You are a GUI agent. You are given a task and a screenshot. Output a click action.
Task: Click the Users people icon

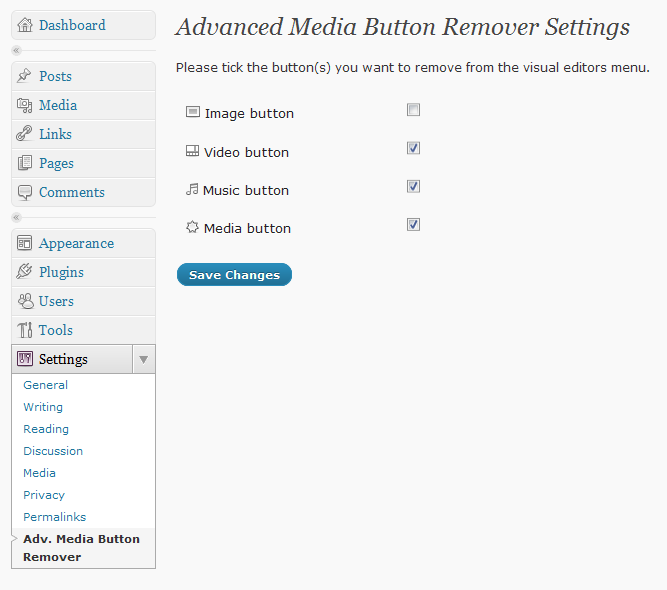pyautogui.click(x=26, y=301)
